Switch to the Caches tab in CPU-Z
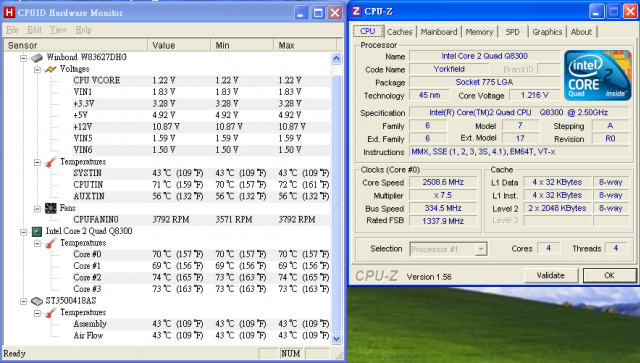 click(x=400, y=32)
